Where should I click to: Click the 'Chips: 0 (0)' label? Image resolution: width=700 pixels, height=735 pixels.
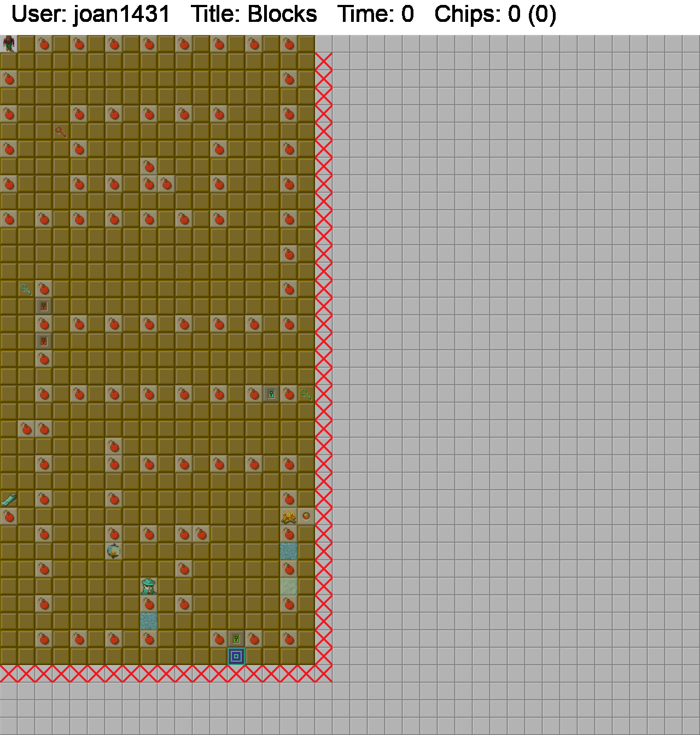pyautogui.click(x=495, y=14)
